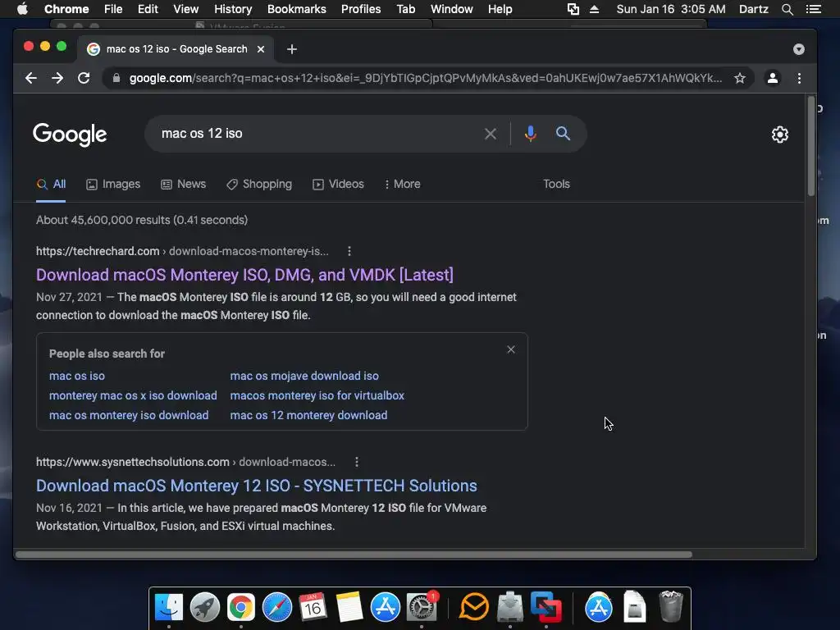Open the Chrome application menu

66,9
